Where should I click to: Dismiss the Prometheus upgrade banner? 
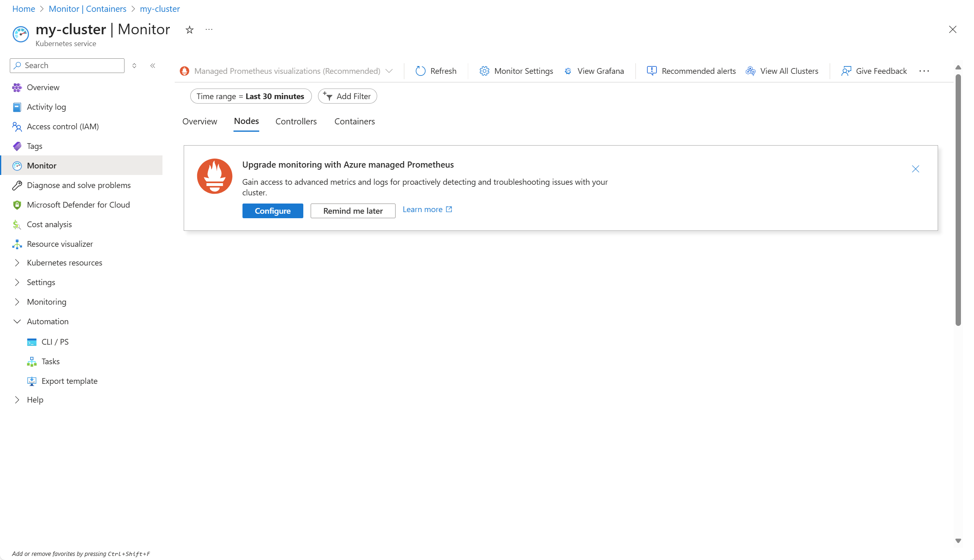click(x=916, y=169)
